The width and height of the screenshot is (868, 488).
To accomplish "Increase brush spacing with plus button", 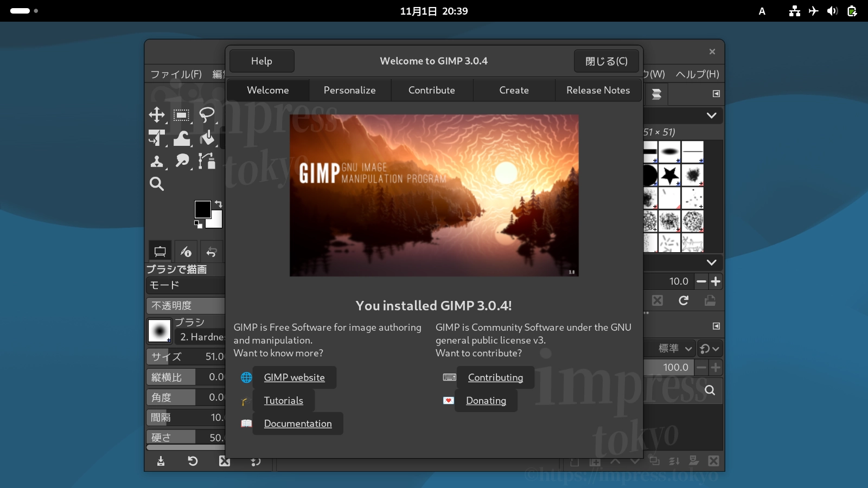I will click(x=716, y=281).
